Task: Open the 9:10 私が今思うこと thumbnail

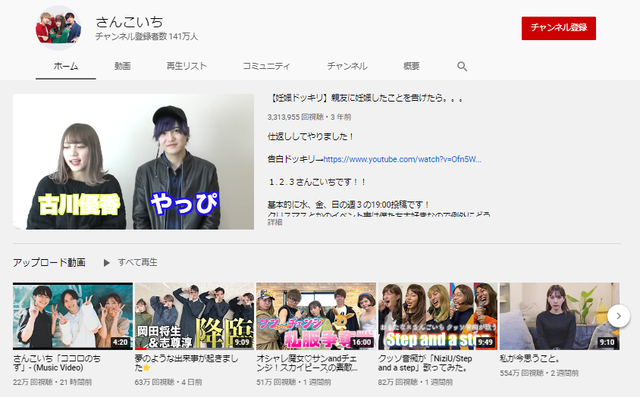Action: pos(559,316)
